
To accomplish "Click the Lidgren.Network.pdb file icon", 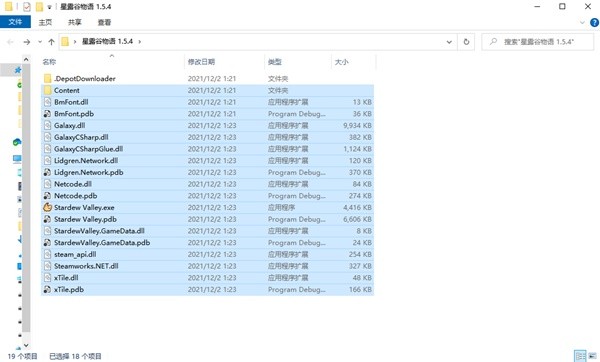I will [x=47, y=172].
